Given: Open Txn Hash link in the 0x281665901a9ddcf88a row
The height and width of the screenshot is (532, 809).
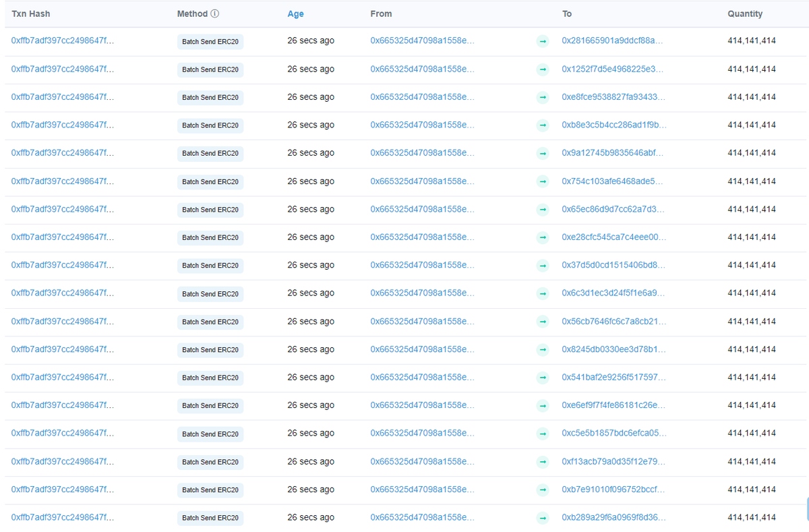Looking at the screenshot, I should (63, 40).
